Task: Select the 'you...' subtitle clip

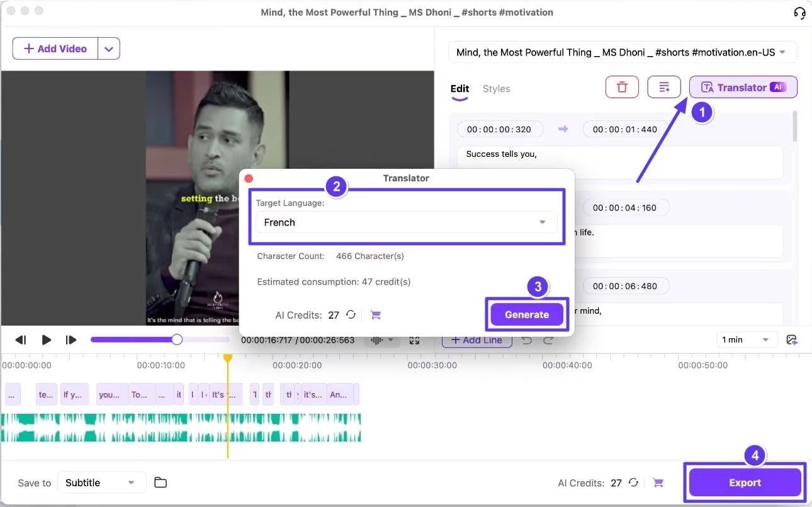Action: click(111, 394)
